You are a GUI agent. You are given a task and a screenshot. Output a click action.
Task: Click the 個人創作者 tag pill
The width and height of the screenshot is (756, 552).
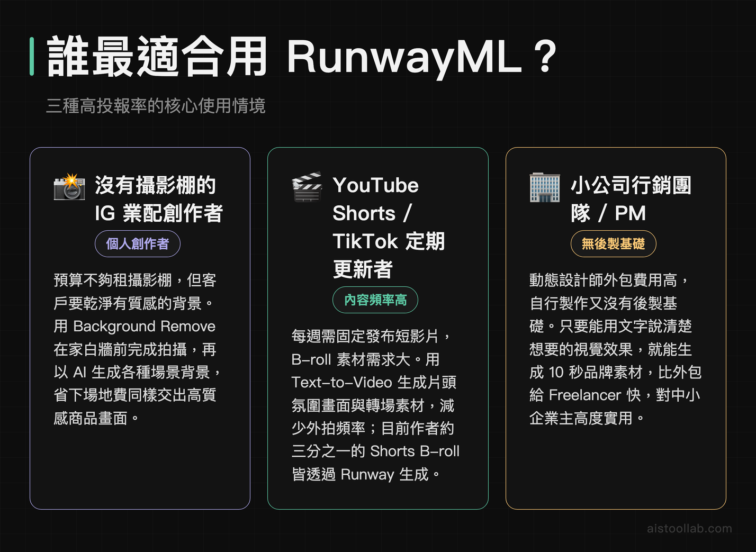click(138, 244)
